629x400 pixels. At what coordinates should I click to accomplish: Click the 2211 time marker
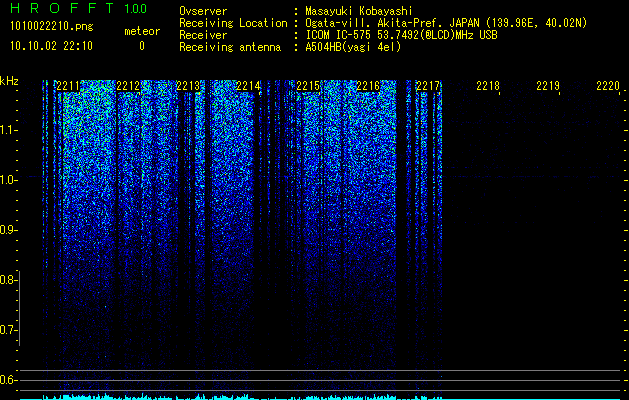[68, 85]
